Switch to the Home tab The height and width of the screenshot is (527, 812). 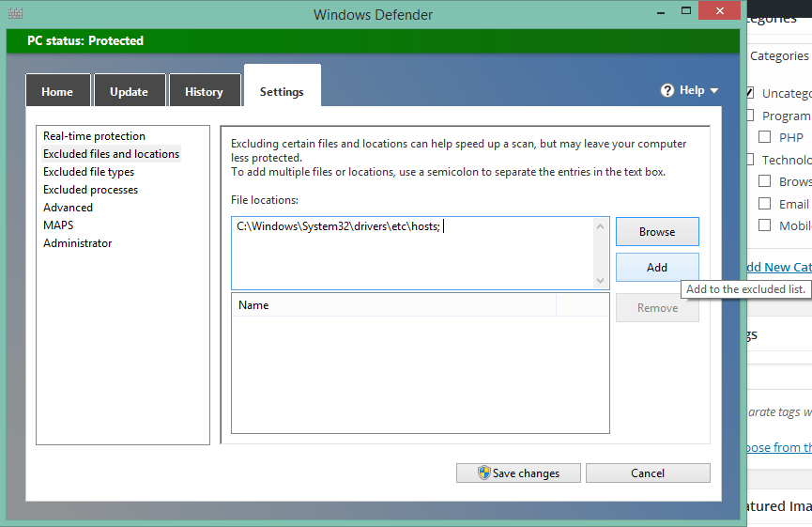coord(57,91)
